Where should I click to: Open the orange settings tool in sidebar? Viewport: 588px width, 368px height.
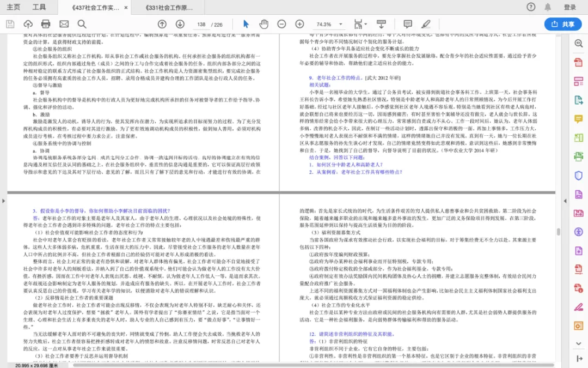579,326
